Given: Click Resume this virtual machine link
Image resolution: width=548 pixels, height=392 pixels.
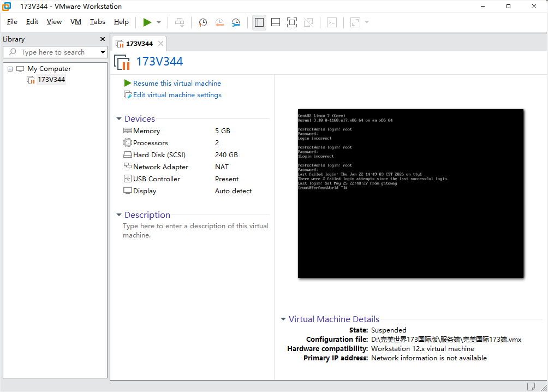Looking at the screenshot, I should (x=177, y=83).
